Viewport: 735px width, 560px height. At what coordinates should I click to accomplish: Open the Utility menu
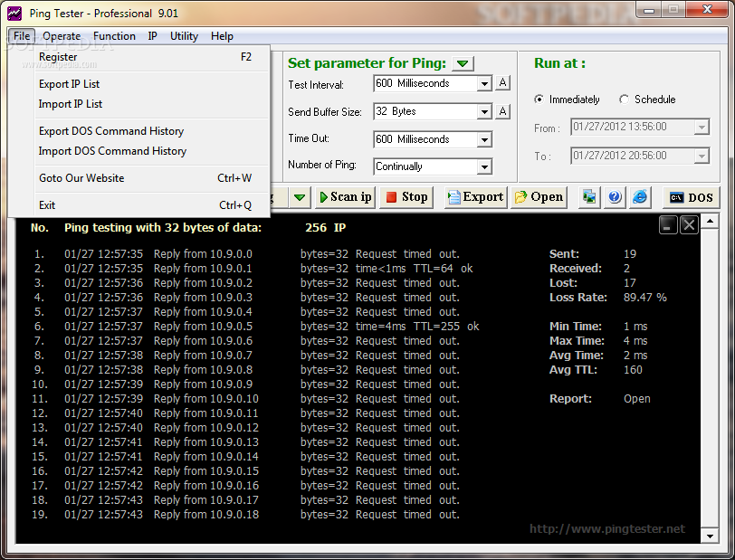(x=184, y=36)
